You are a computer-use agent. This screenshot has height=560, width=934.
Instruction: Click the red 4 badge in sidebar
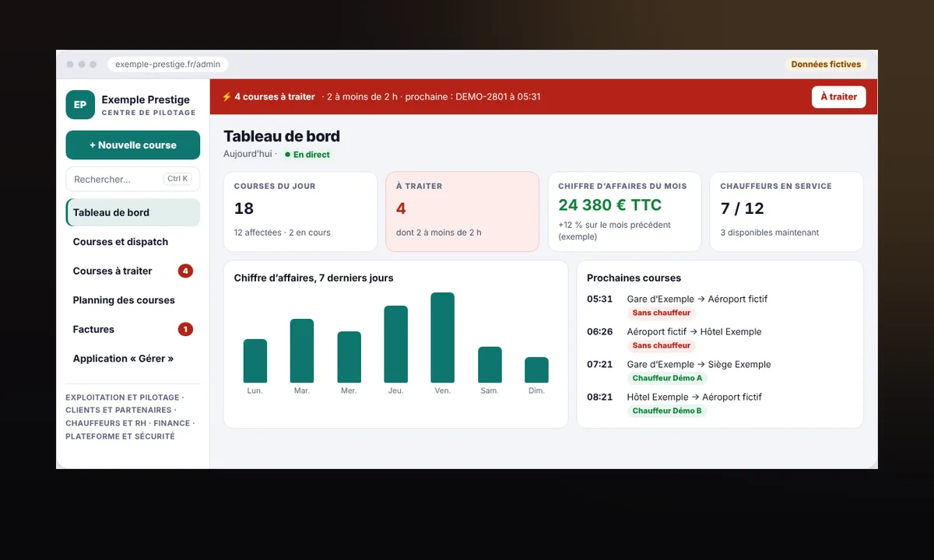coord(185,271)
